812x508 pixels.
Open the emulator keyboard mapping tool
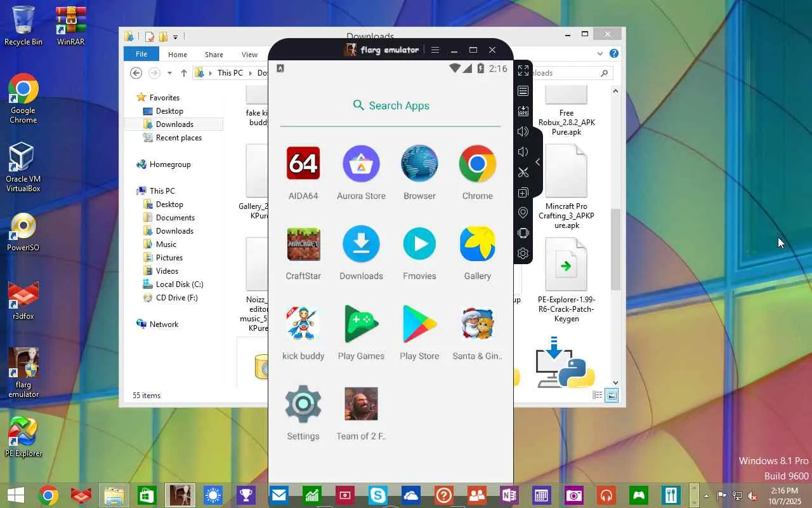(523, 91)
